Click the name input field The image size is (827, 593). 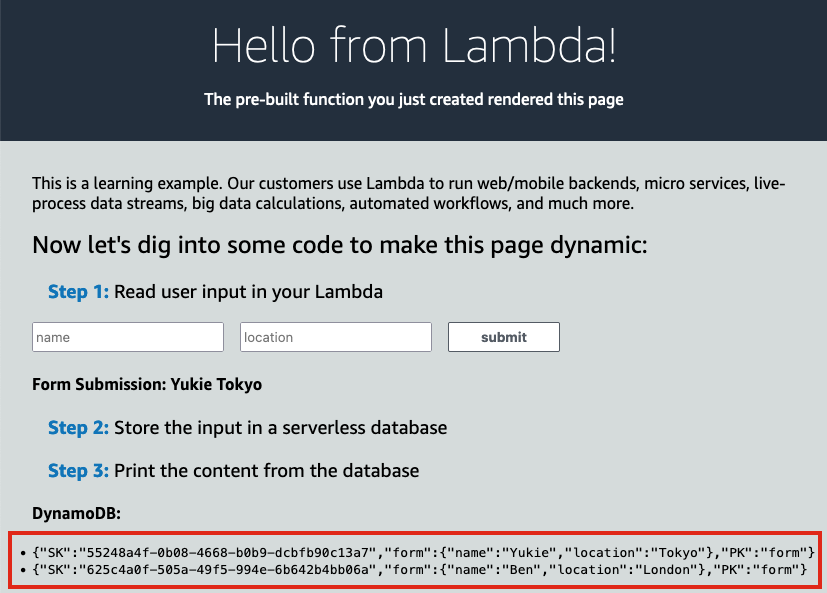pos(127,337)
